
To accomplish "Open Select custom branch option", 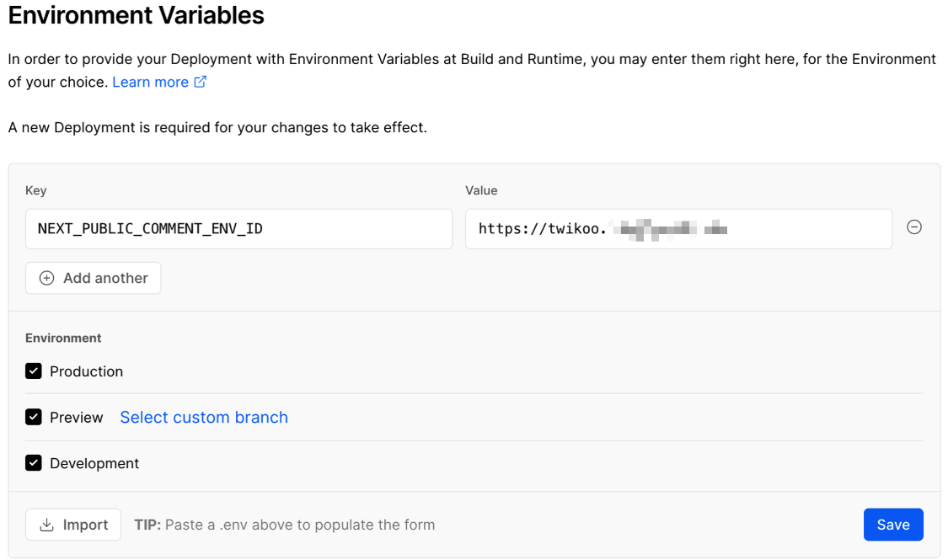I will tap(204, 418).
